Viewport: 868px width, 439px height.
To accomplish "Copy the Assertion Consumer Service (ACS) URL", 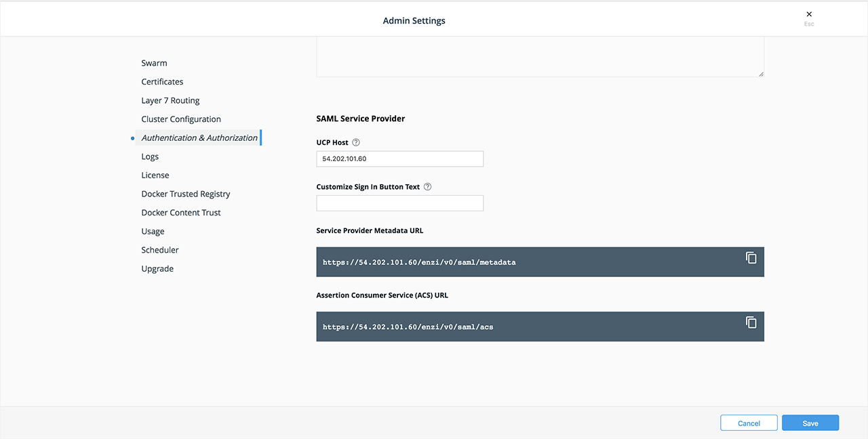I will pos(751,322).
